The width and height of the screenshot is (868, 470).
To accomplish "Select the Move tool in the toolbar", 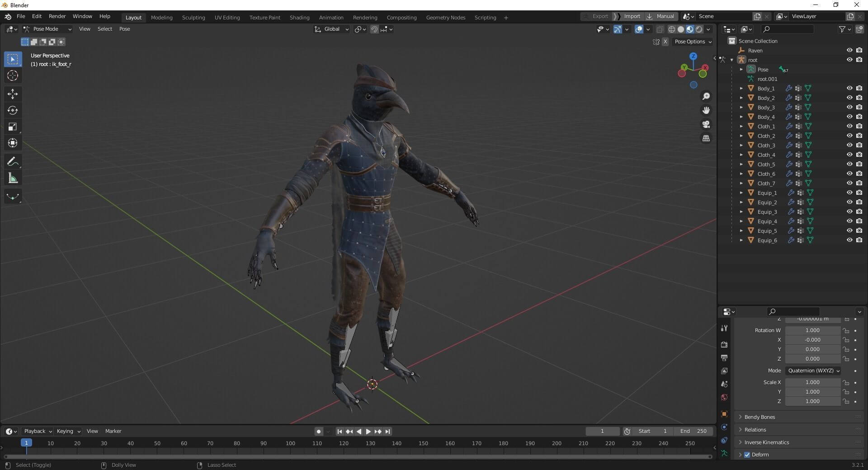I will (x=13, y=94).
